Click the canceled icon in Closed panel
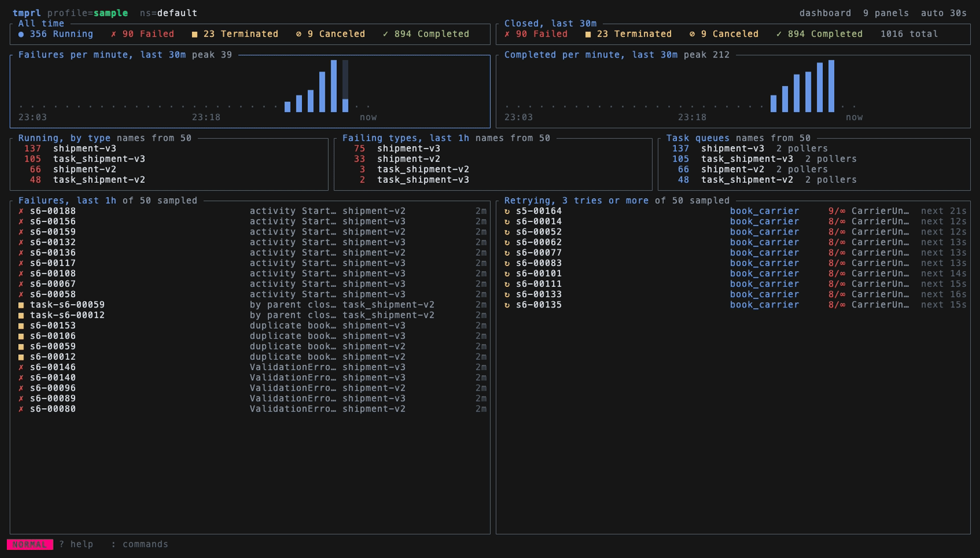The width and height of the screenshot is (980, 558). tap(692, 34)
